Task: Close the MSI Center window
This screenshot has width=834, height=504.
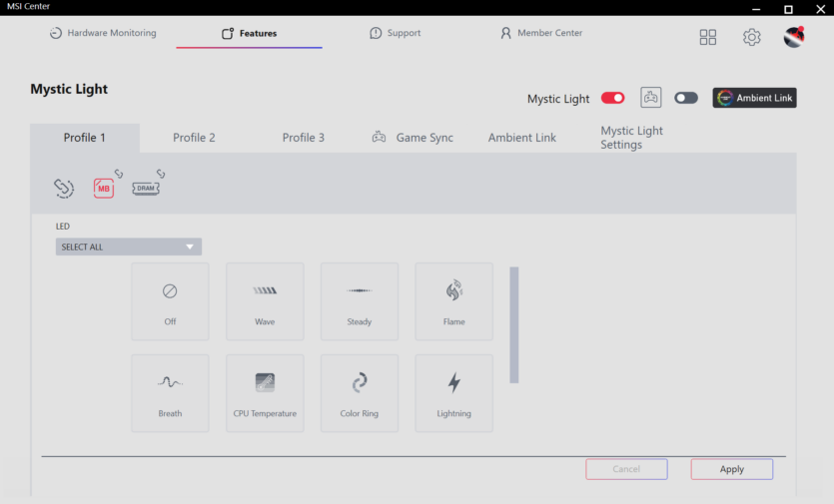Action: click(x=820, y=9)
